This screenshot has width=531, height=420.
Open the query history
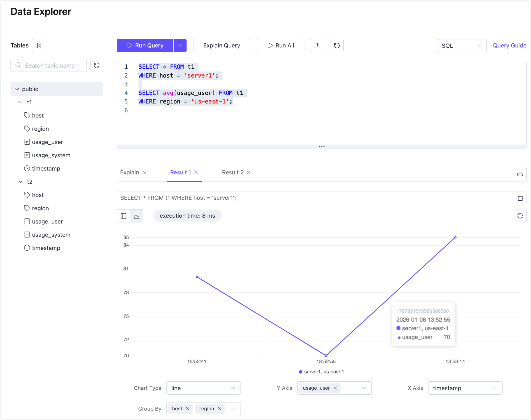point(337,46)
